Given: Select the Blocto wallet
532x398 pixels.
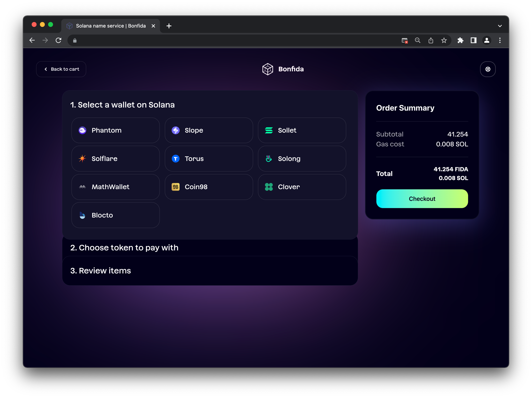Looking at the screenshot, I should [116, 215].
